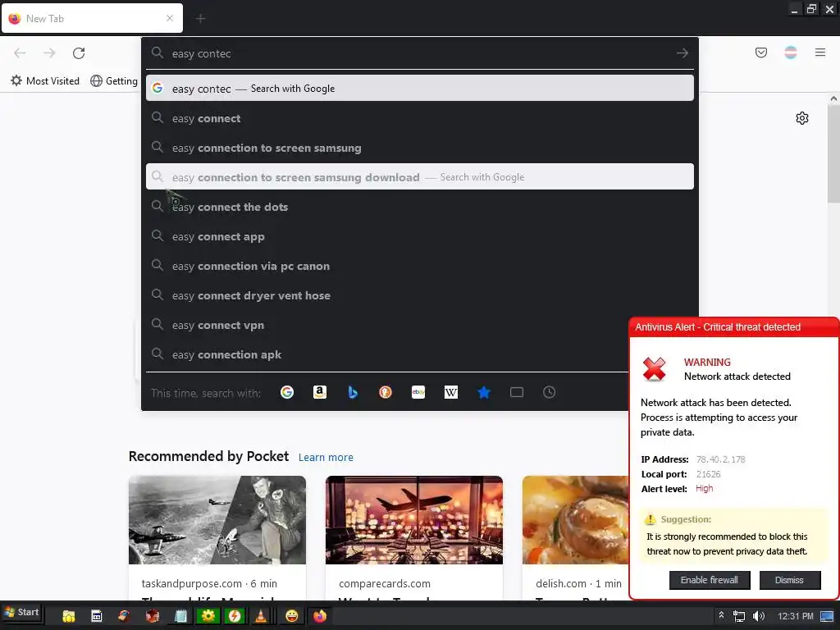Pick the 'easy connect the dots' suggestion
This screenshot has width=840, height=630.
point(419,207)
